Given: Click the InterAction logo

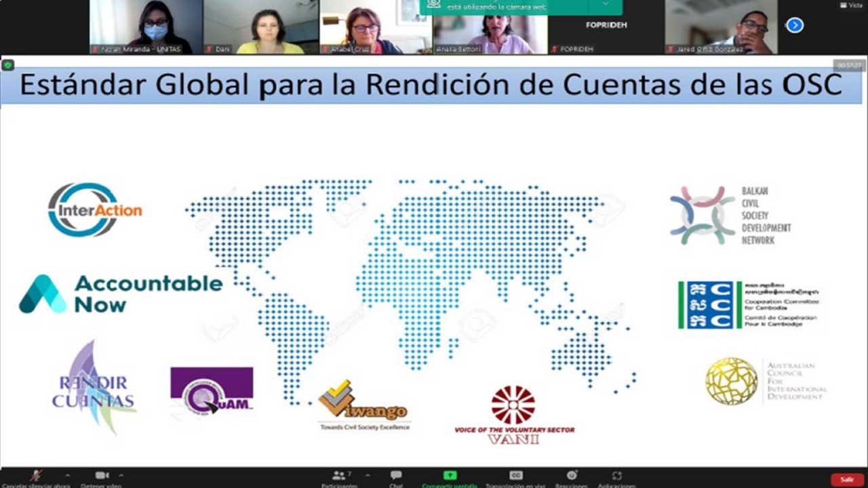Looking at the screenshot, I should [94, 210].
